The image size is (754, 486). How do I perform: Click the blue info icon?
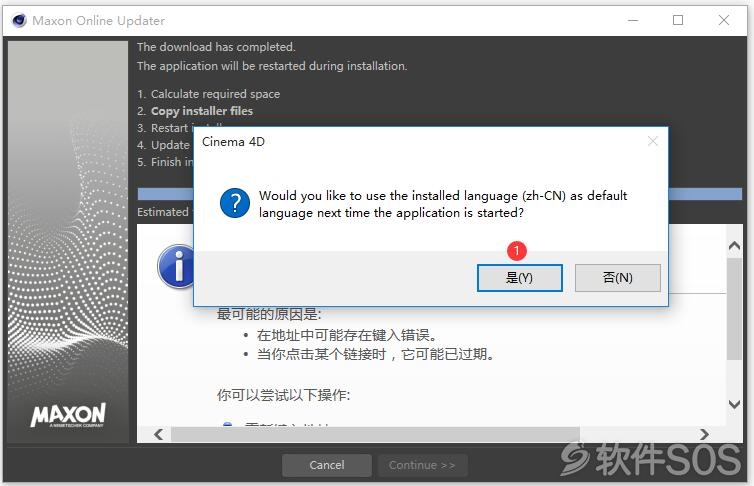pos(176,267)
